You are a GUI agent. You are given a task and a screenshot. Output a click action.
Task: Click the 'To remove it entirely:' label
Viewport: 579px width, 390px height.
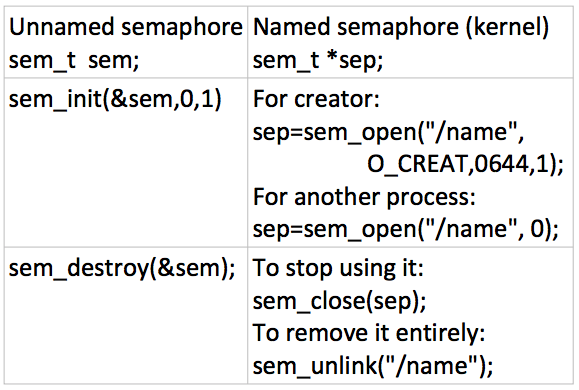(x=369, y=333)
